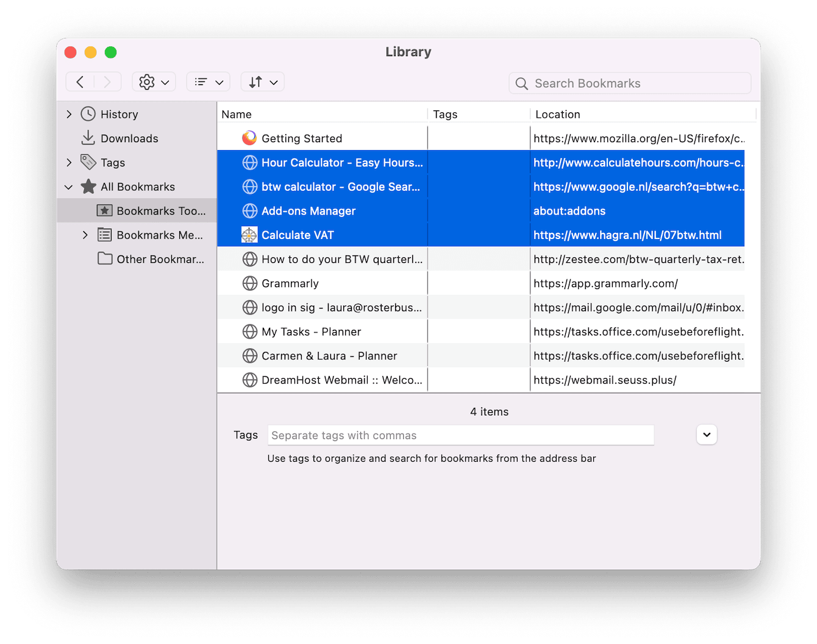Screen dimensions: 817x644
Task: Click the back navigation arrow
Action: [80, 81]
